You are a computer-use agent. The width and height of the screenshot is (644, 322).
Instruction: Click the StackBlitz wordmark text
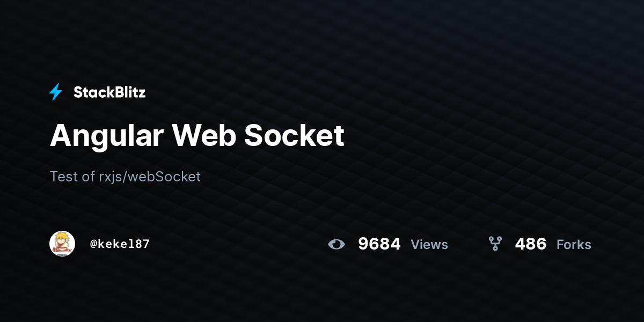pyautogui.click(x=109, y=92)
